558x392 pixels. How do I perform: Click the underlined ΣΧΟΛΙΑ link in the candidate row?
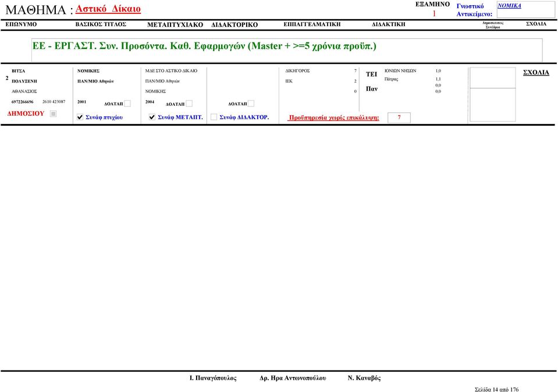[536, 73]
